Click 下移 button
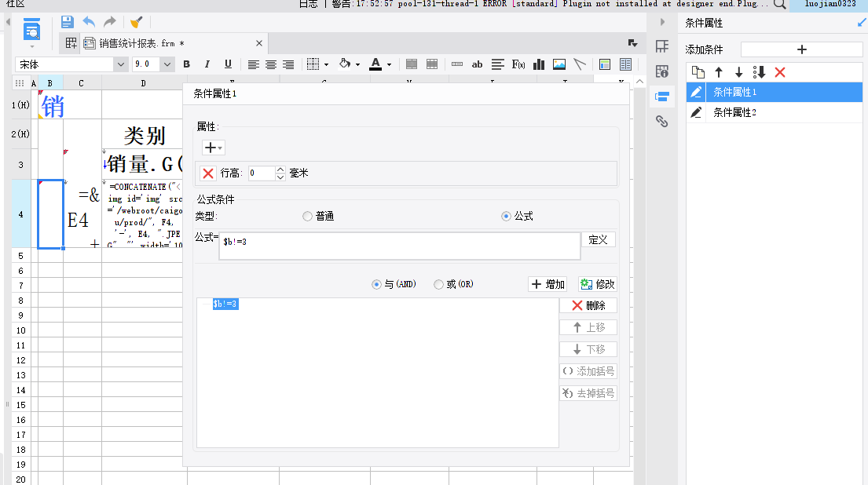Screen dimensions: 868x485 click(588, 349)
